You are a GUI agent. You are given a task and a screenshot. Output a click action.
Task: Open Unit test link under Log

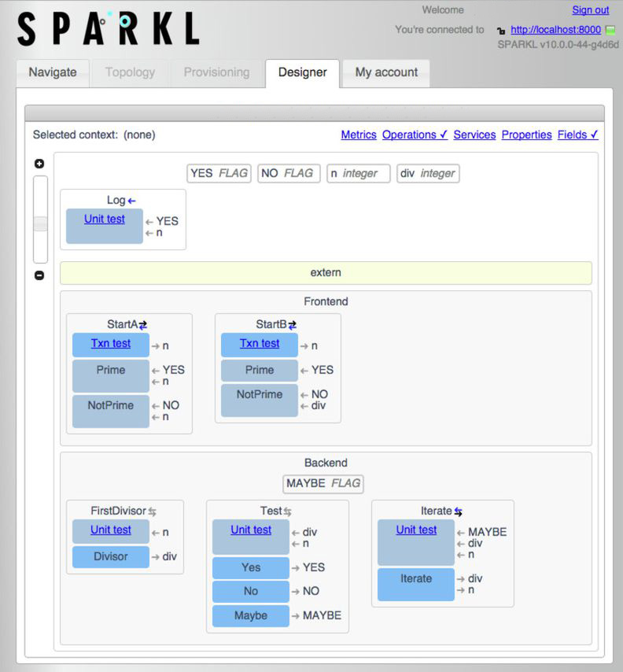pos(104,219)
